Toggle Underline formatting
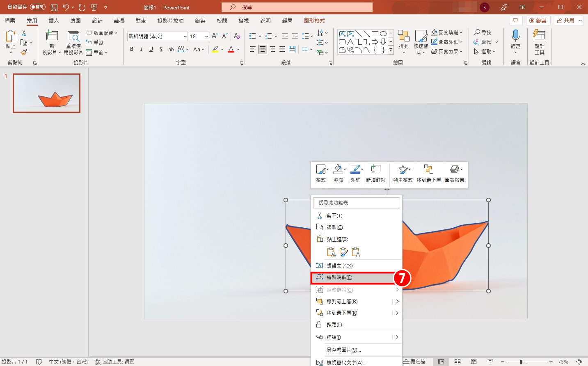The width and height of the screenshot is (588, 366). [x=151, y=49]
